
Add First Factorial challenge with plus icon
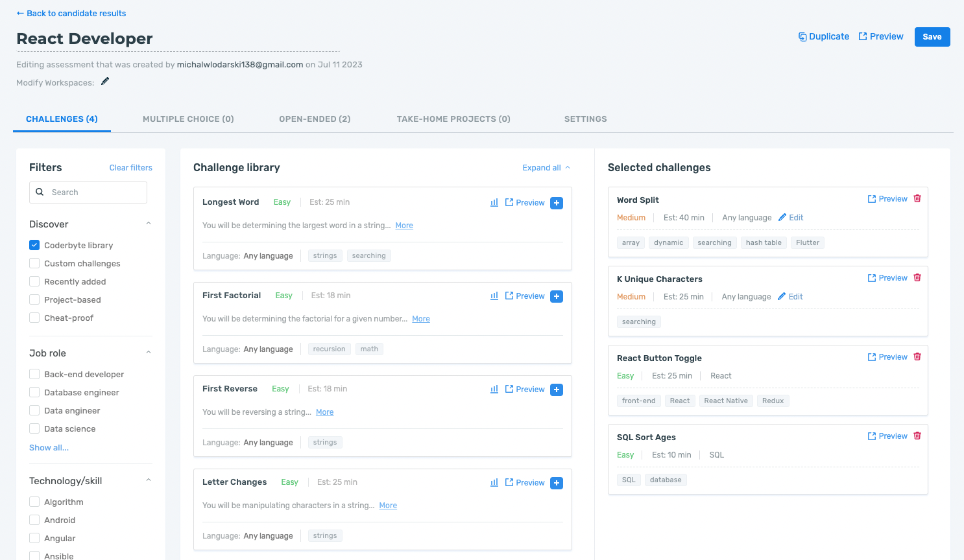click(x=557, y=296)
